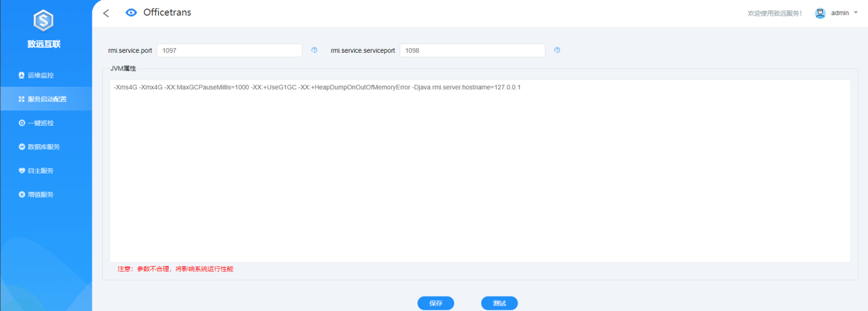Viewport: 868px width, 311px height.
Task: Click the 一键巡检 sidebar icon
Action: point(21,123)
